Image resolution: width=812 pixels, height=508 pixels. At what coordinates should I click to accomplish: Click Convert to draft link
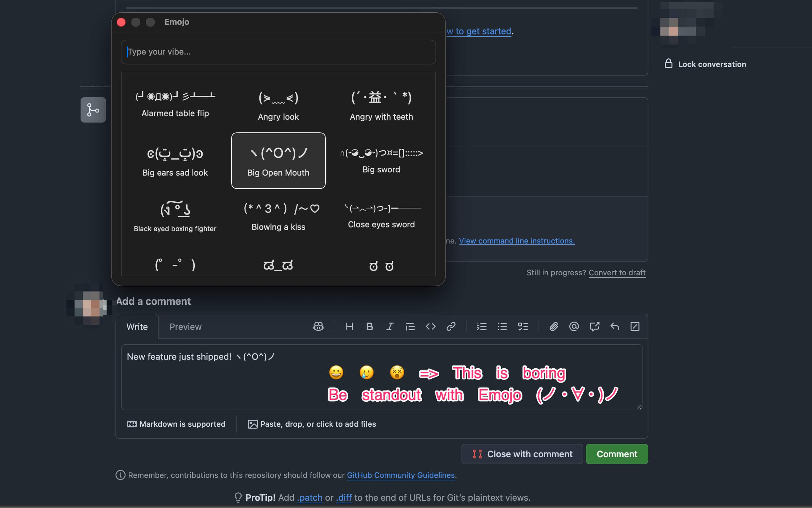pos(617,272)
